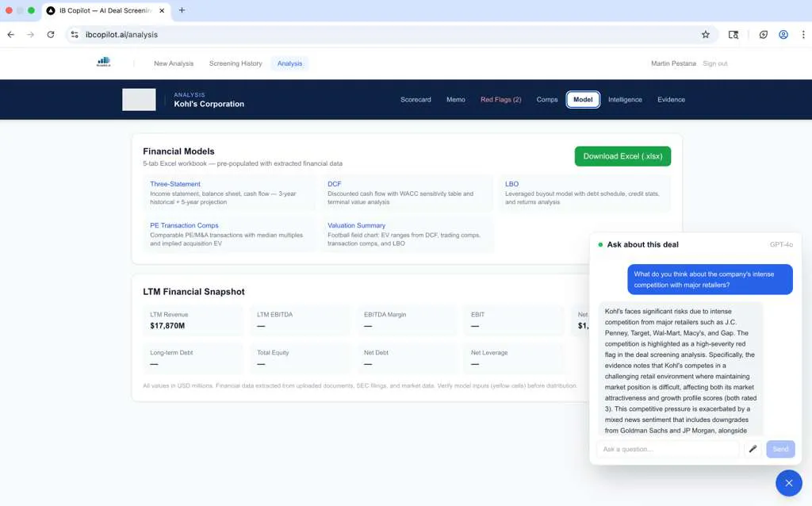Screen dimensions: 812x506
Task: Click the Financial Models heading
Action: [178, 151]
